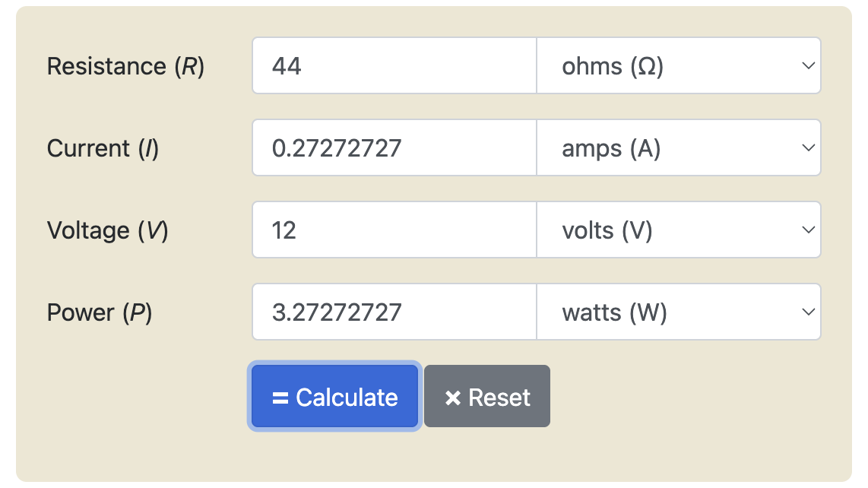This screenshot has height=488, width=868.
Task: Open the amps (A) unit dropdown
Action: (x=679, y=148)
